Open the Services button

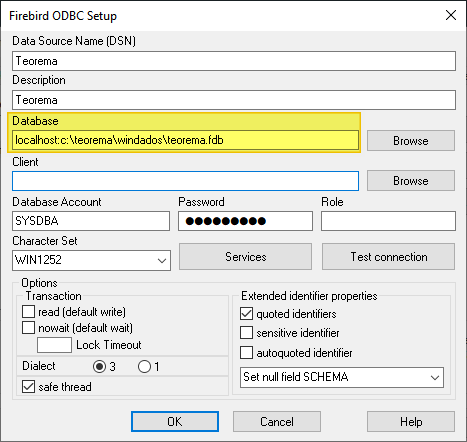[x=245, y=257]
